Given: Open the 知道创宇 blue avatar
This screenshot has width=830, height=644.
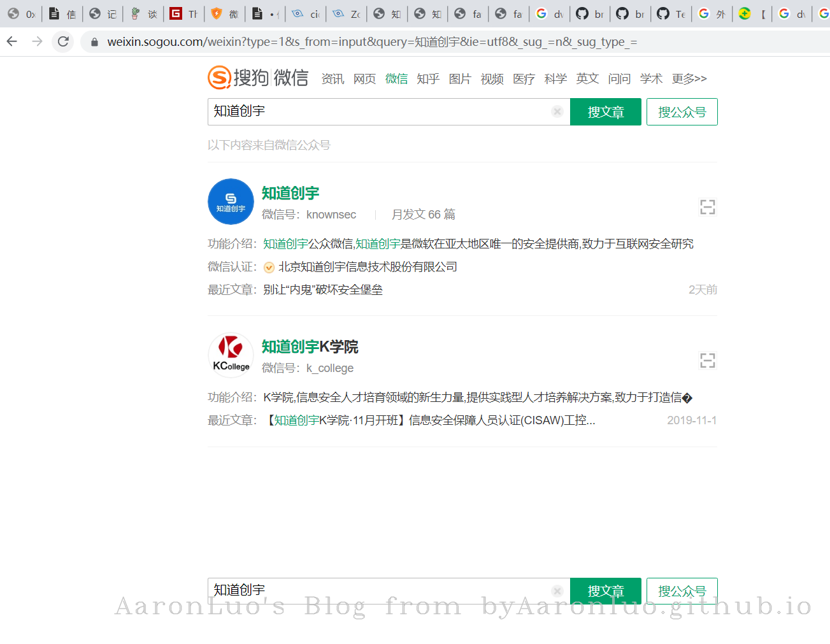Looking at the screenshot, I should (231, 202).
